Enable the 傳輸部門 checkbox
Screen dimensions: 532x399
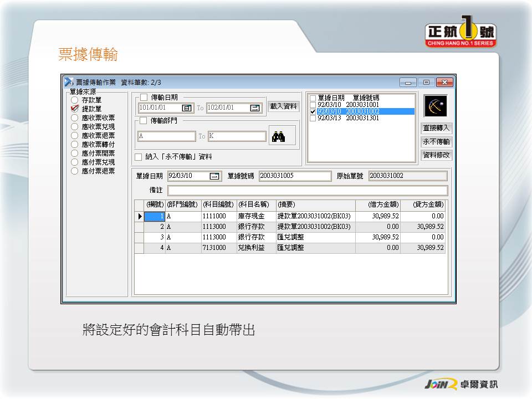coord(144,120)
